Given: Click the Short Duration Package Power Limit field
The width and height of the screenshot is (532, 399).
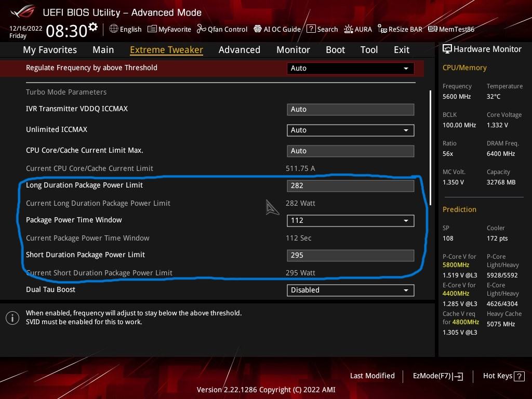Looking at the screenshot, I should click(x=351, y=256).
